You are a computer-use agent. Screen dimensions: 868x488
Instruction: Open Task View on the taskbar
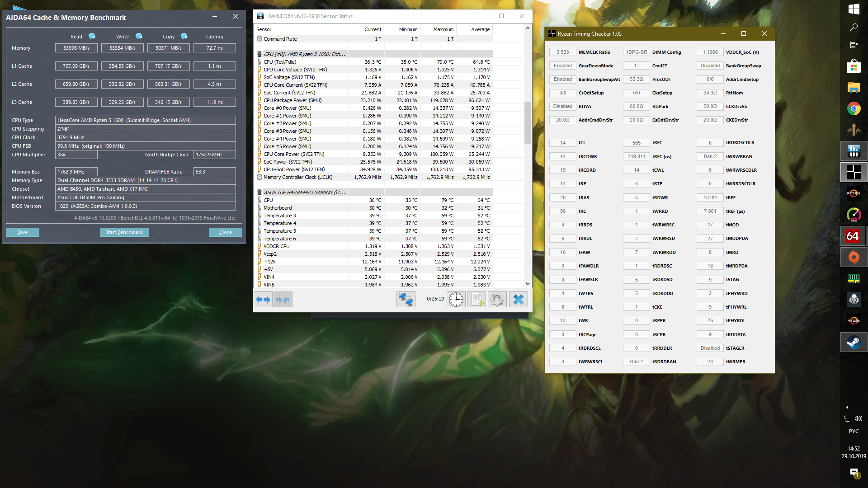854,45
